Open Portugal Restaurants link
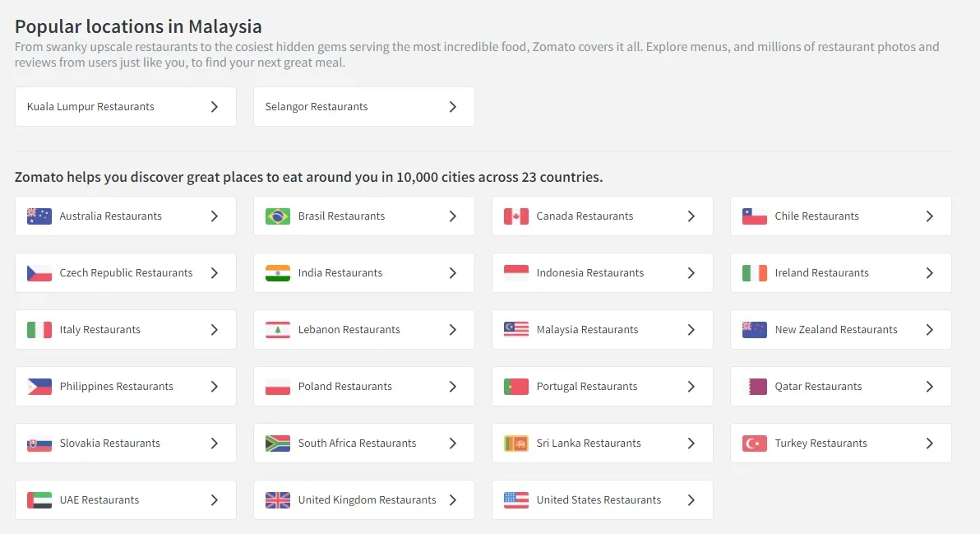The width and height of the screenshot is (980, 534). [603, 387]
